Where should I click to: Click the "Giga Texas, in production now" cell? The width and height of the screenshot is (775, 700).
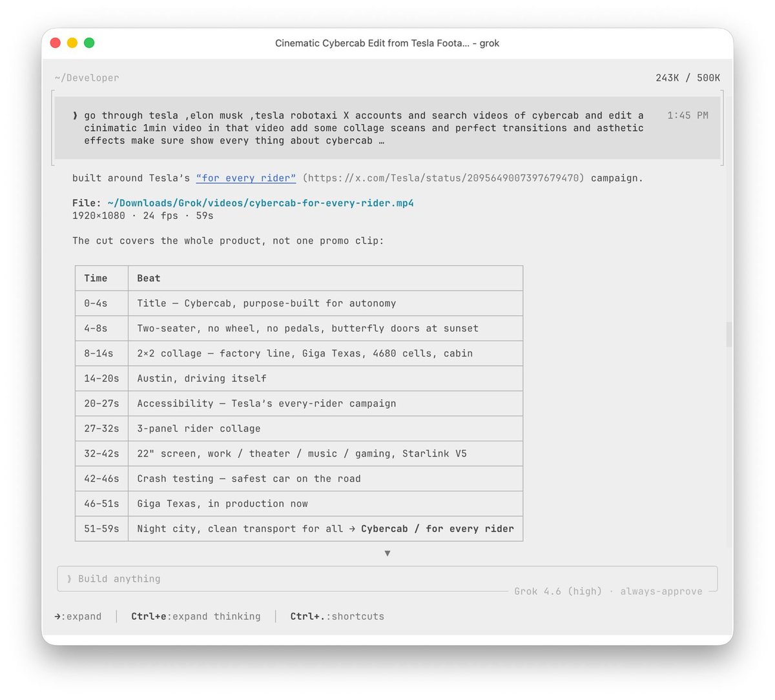[325, 504]
